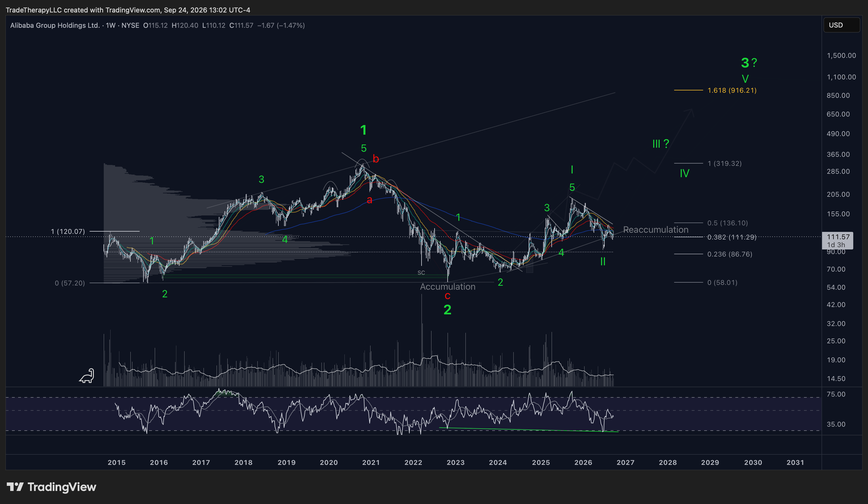
Task: Click the red 'c' wave label
Action: pyautogui.click(x=447, y=296)
